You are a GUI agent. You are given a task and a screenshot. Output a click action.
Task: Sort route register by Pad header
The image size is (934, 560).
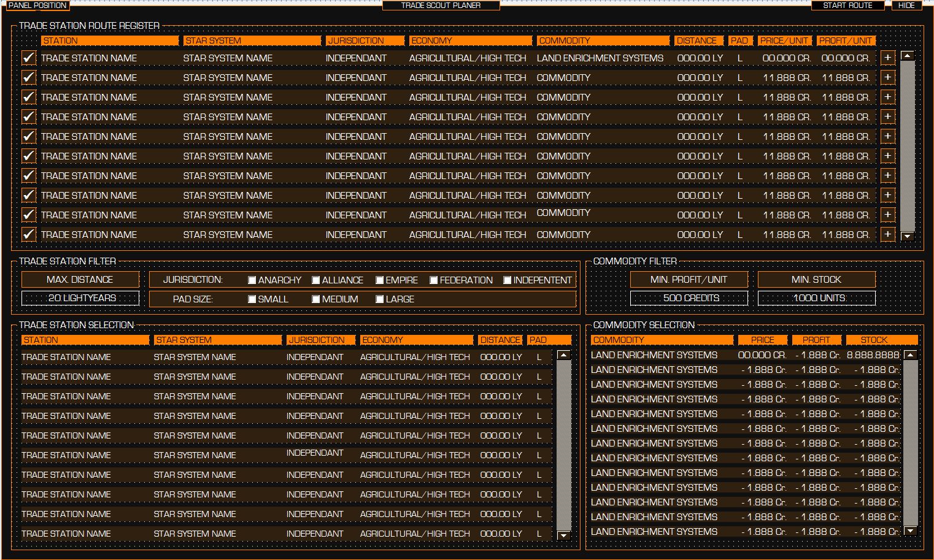(x=741, y=40)
